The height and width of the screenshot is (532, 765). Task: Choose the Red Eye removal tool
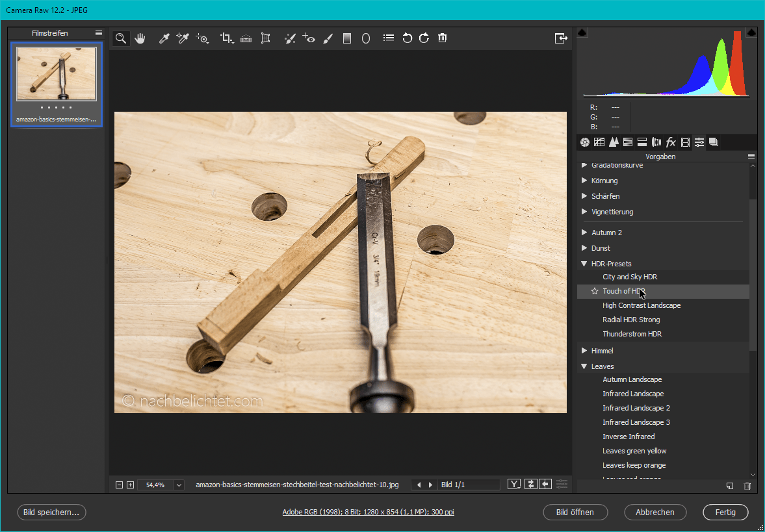pyautogui.click(x=309, y=38)
